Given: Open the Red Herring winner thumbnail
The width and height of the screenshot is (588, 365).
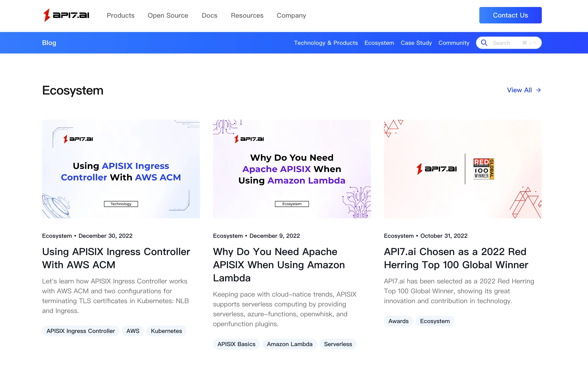Looking at the screenshot, I should (x=462, y=169).
